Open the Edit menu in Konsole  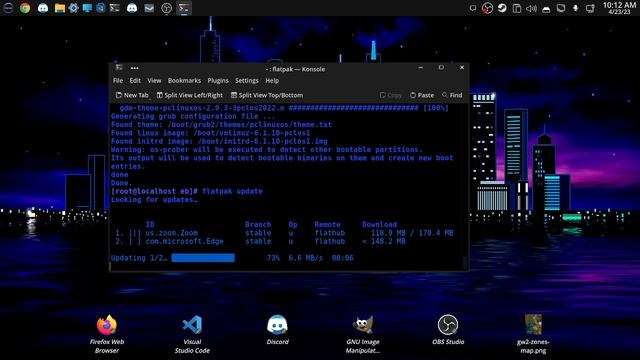coord(135,81)
